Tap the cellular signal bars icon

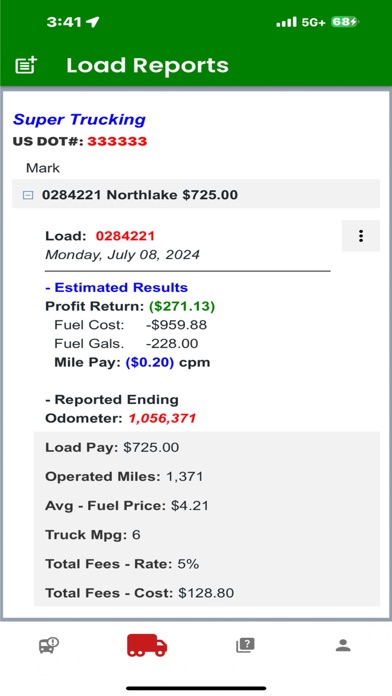[286, 22]
